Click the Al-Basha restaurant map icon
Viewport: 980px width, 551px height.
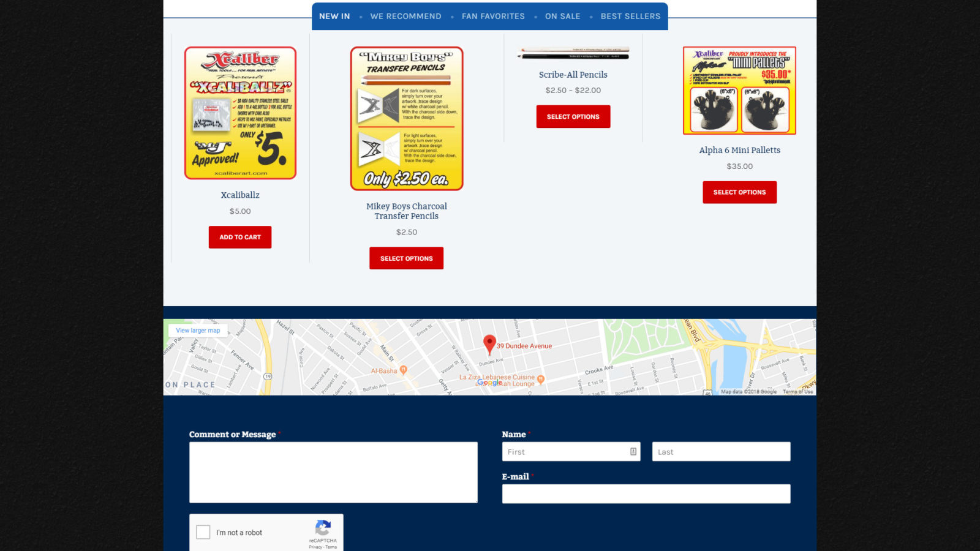coord(403,370)
